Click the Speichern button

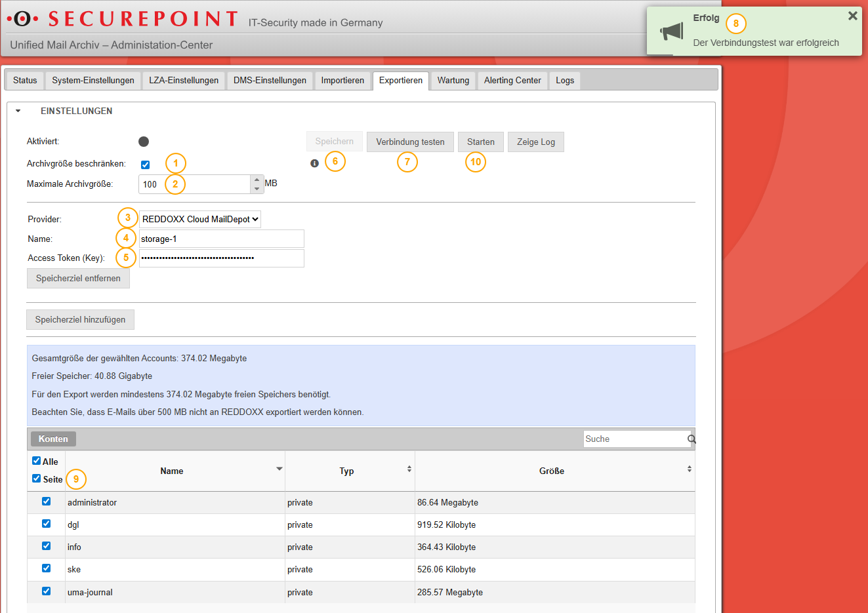point(334,142)
